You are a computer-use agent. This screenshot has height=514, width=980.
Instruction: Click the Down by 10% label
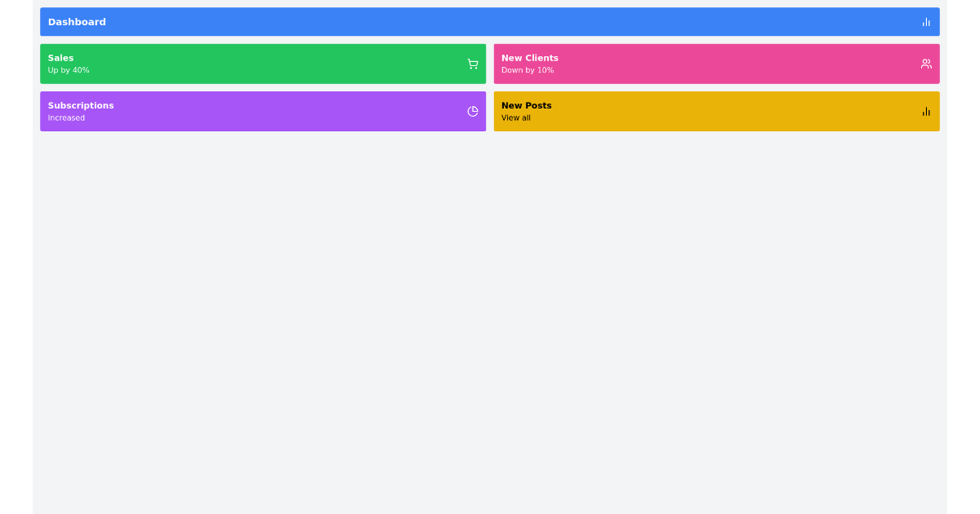[x=528, y=70]
